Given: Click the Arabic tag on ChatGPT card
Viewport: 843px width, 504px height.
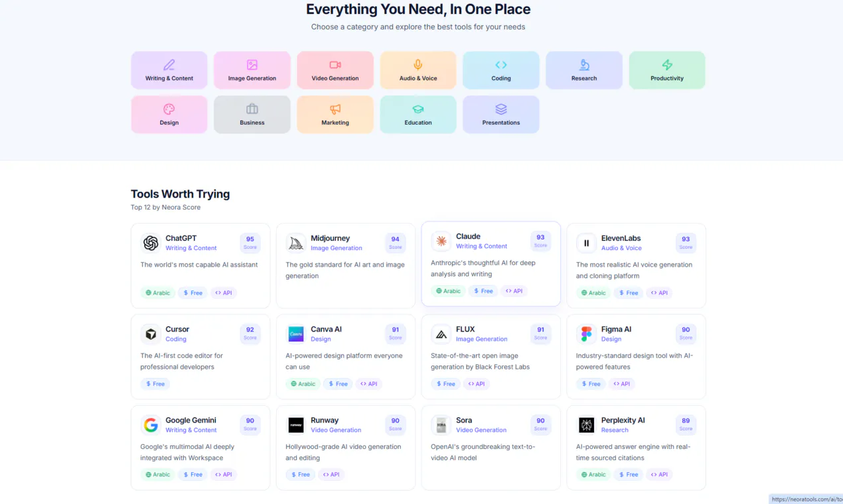Looking at the screenshot, I should (x=158, y=292).
